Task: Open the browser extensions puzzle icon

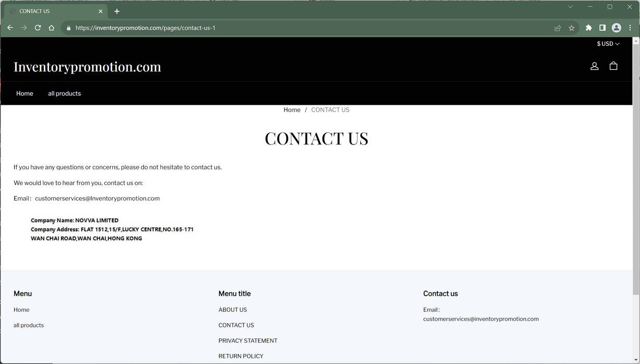Action: pyautogui.click(x=588, y=28)
